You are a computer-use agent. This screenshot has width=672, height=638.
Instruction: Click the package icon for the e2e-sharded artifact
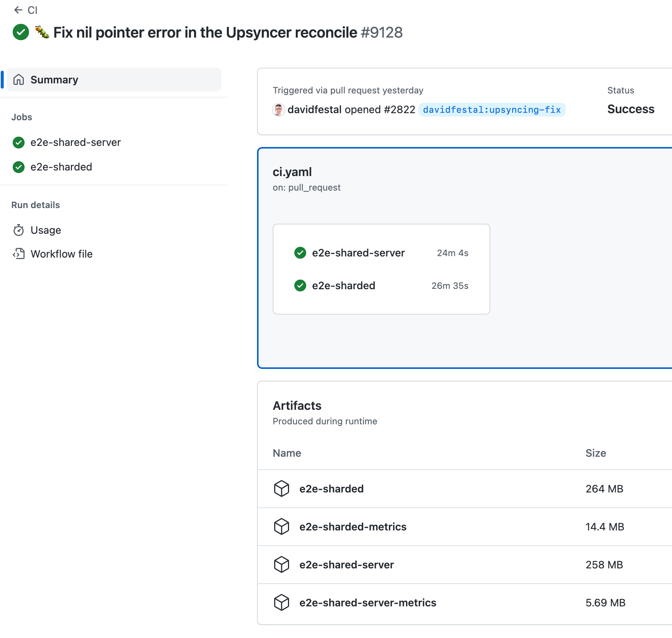click(x=281, y=489)
